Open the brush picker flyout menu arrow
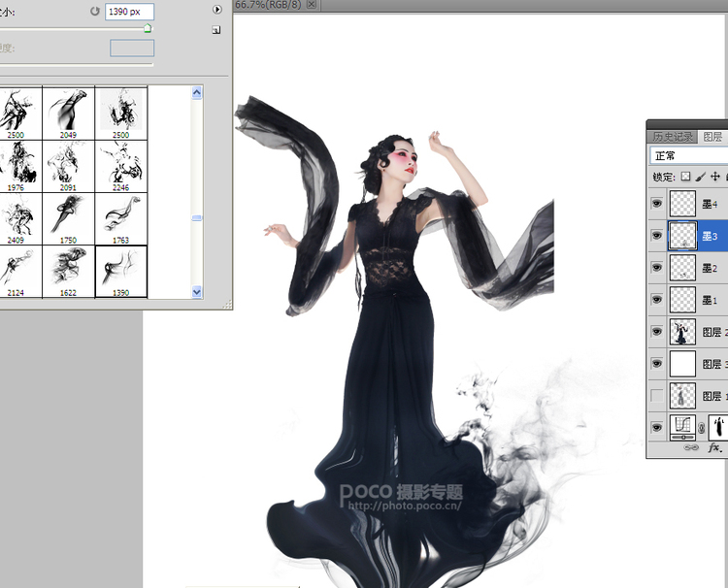Viewport: 728px width, 588px height. point(216,10)
